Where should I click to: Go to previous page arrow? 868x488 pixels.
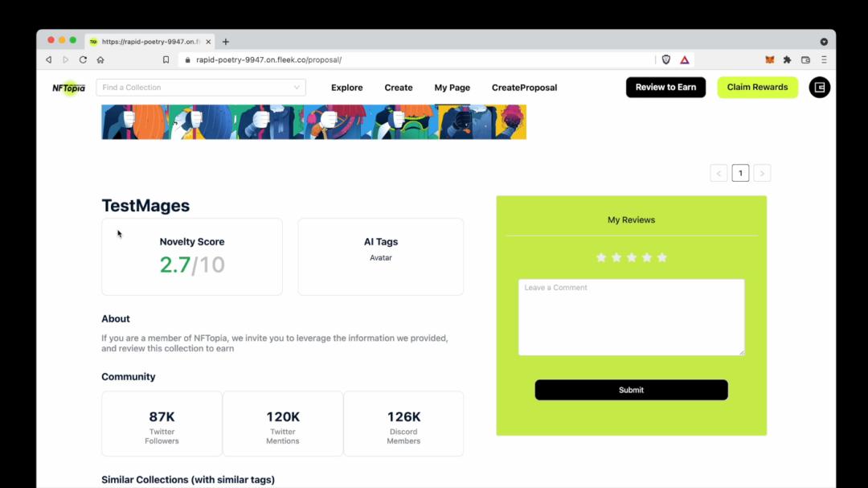click(x=719, y=173)
